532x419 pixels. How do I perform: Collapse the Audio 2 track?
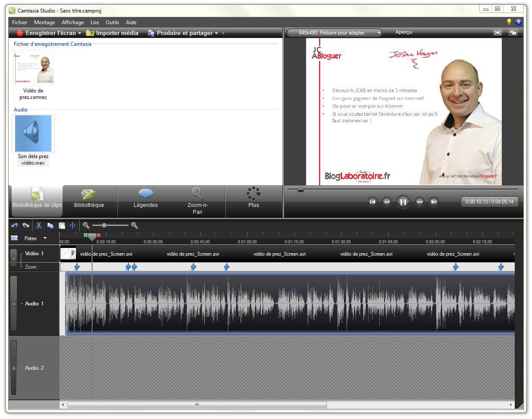point(22,368)
